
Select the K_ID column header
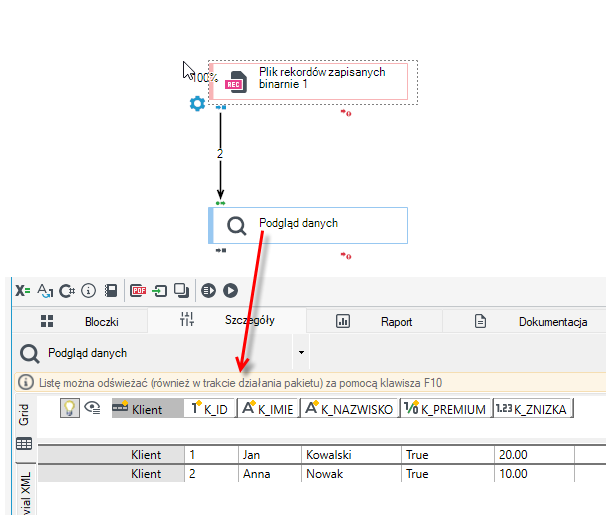coord(210,409)
